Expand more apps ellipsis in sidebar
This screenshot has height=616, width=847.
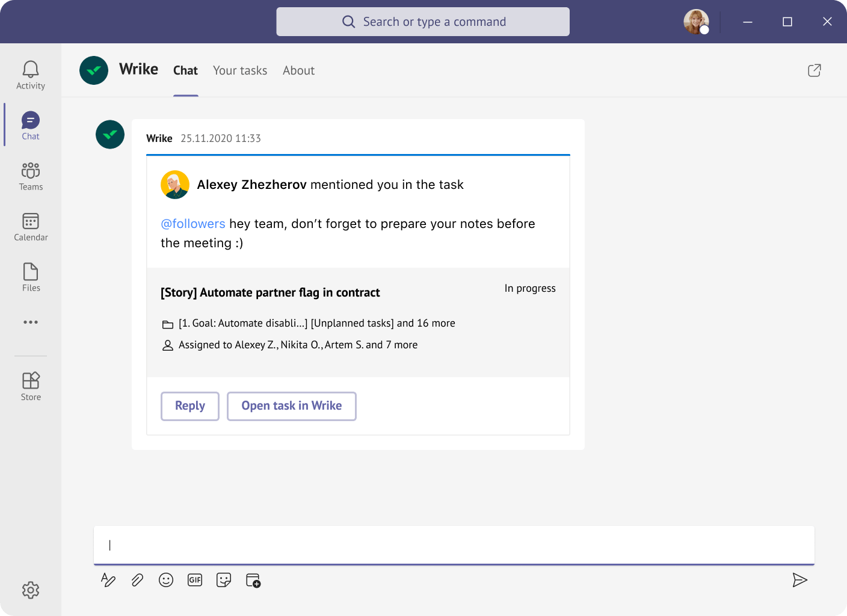coord(31,322)
